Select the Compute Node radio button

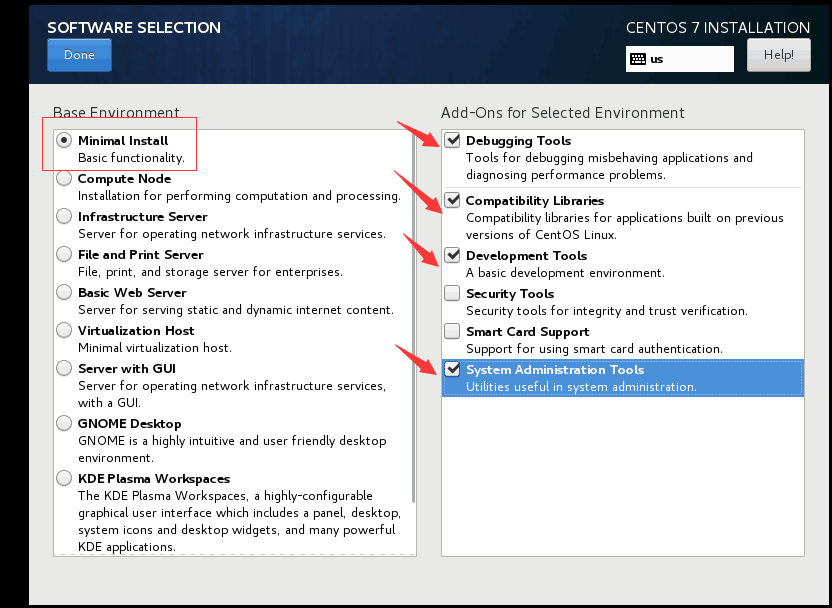coord(64,178)
